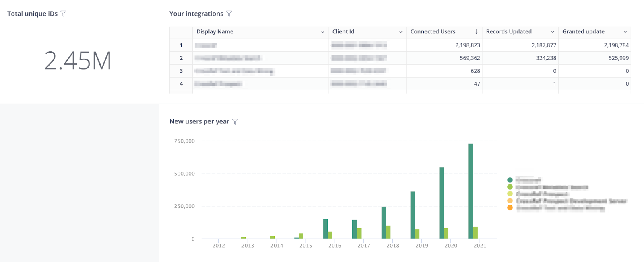Screen dimensions: 644x262
Task: Select the 2.45M total unique IDs value
Action: click(x=78, y=61)
